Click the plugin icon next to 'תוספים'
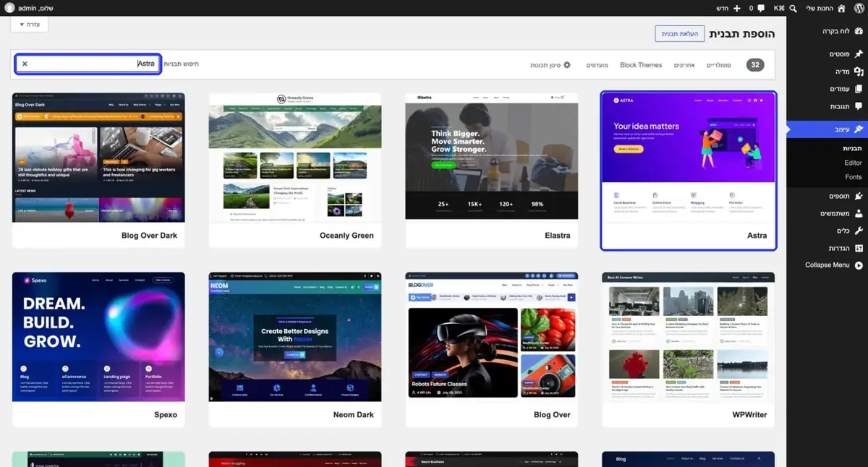The image size is (868, 467). tap(859, 196)
